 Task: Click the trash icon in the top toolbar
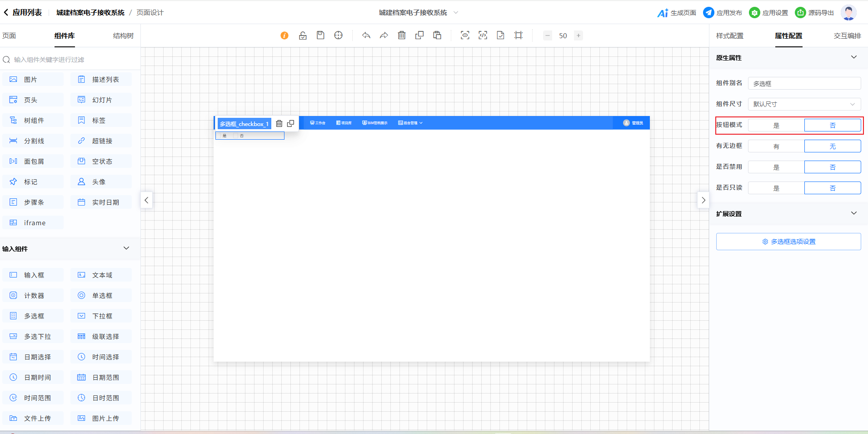tap(402, 35)
